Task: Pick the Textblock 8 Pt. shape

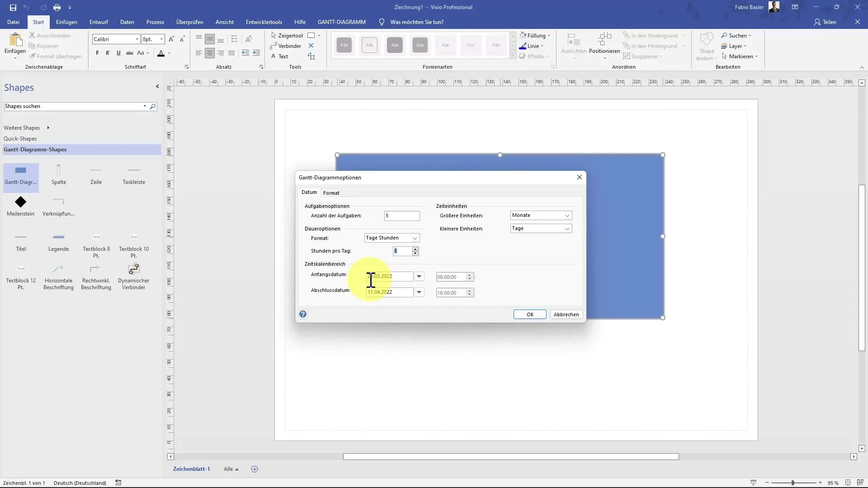Action: pos(96,245)
